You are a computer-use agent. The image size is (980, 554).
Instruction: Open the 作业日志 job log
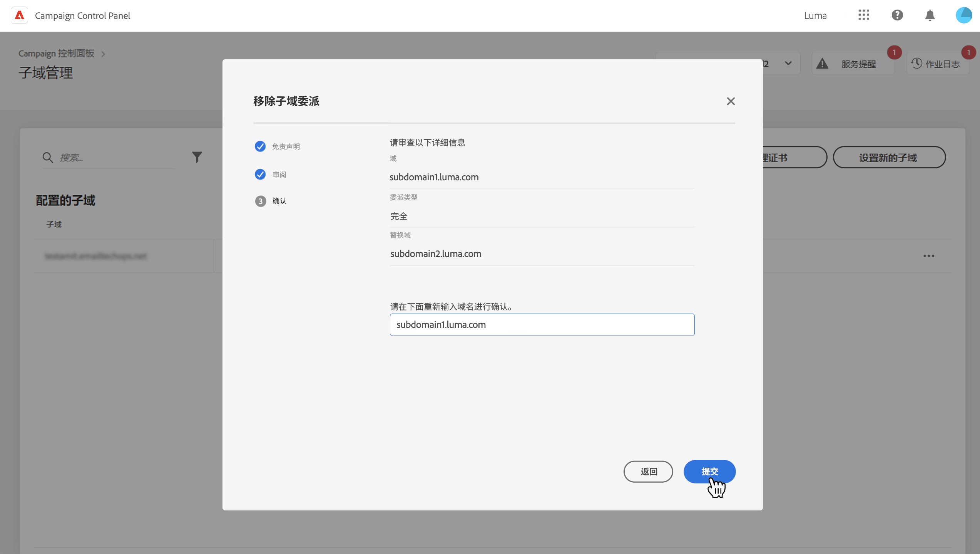tap(937, 64)
